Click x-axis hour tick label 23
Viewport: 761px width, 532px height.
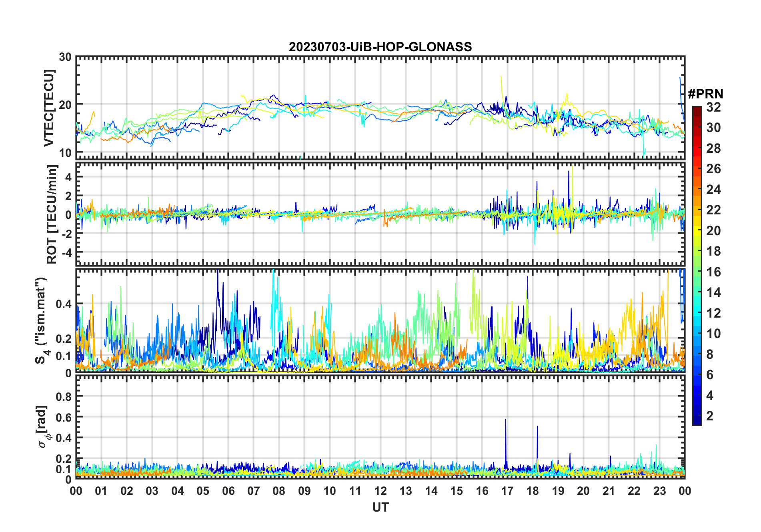point(659,491)
